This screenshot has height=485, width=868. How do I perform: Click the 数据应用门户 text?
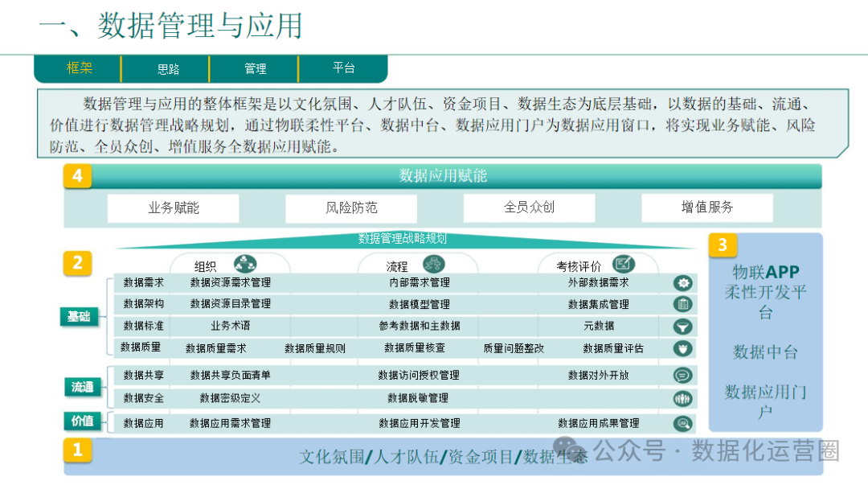pyautogui.click(x=766, y=402)
